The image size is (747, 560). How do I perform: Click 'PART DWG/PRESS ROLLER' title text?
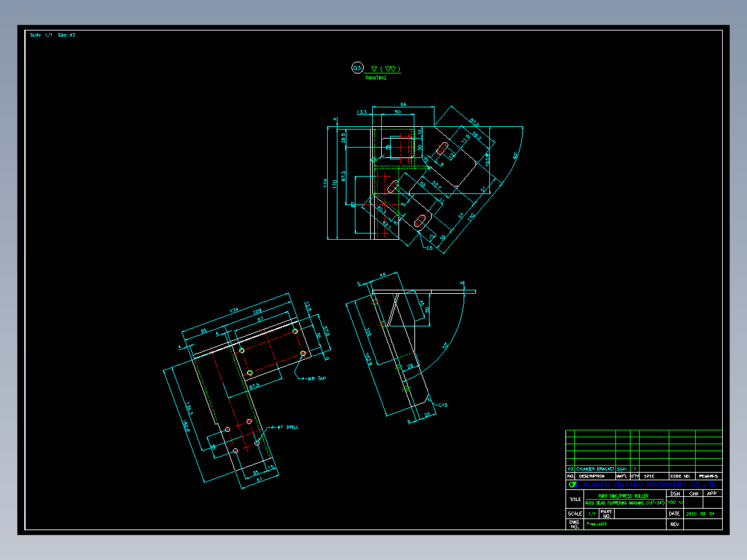(x=623, y=496)
